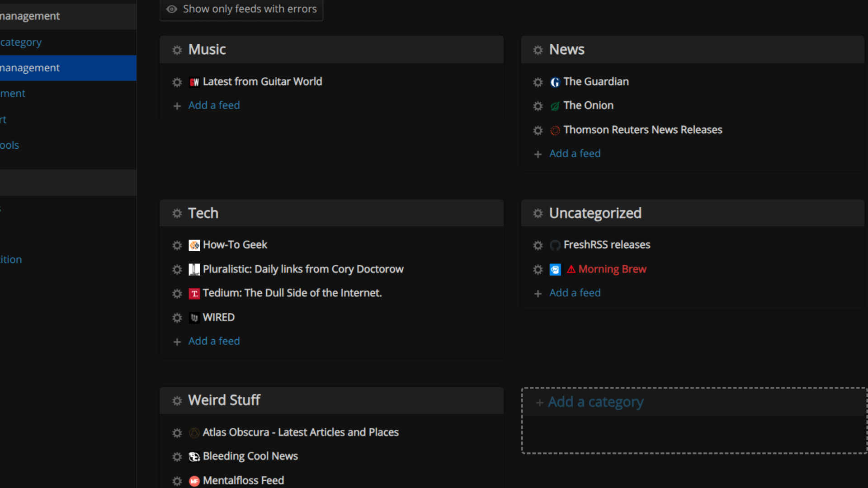The width and height of the screenshot is (868, 488).
Task: Click gear icon beside Atlas Obscura feed
Action: [x=177, y=433]
